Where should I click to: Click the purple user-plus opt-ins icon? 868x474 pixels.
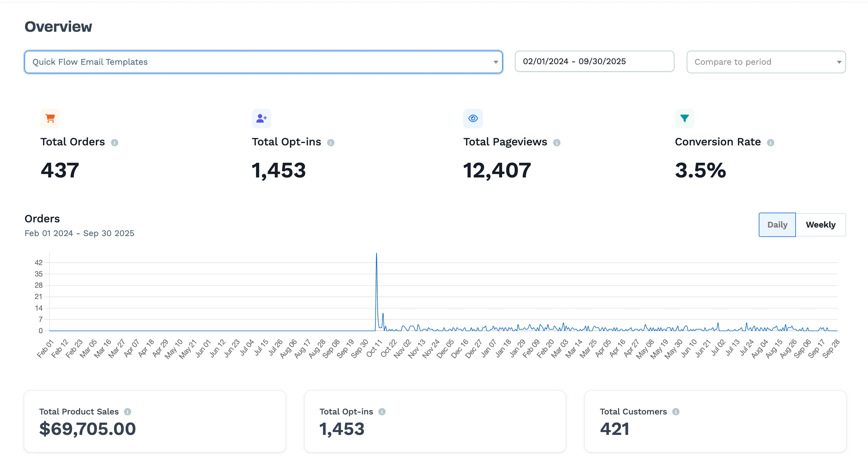(x=261, y=118)
